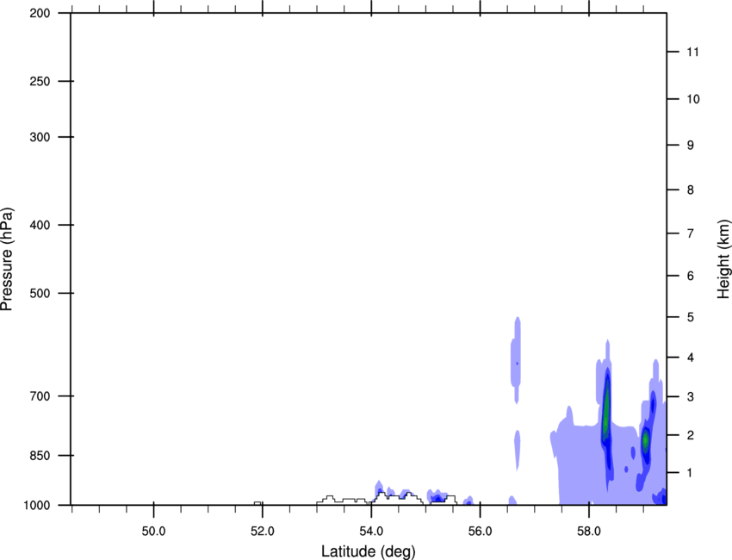This screenshot has width=732, height=560.
Task: Pick the 9 km height label
Action: pyautogui.click(x=691, y=146)
